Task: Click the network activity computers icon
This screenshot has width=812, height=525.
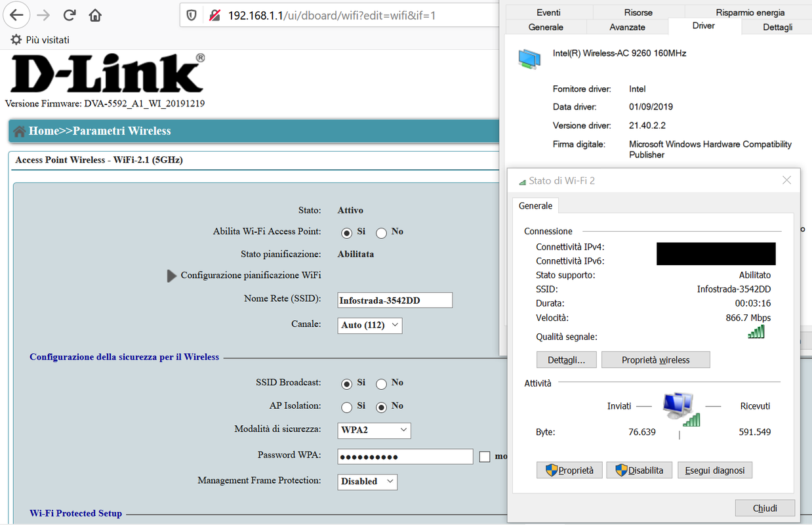Action: [681, 409]
